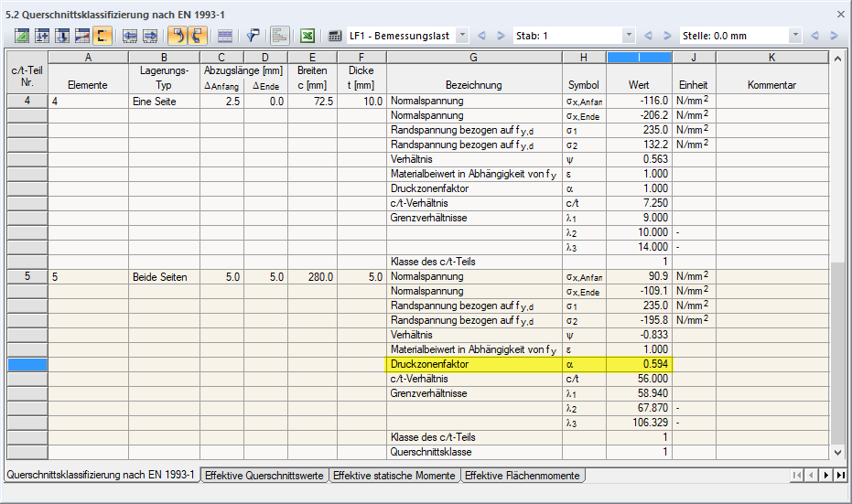Go to previous Stelle with left arrow
This screenshot has height=504, width=852.
[x=814, y=36]
